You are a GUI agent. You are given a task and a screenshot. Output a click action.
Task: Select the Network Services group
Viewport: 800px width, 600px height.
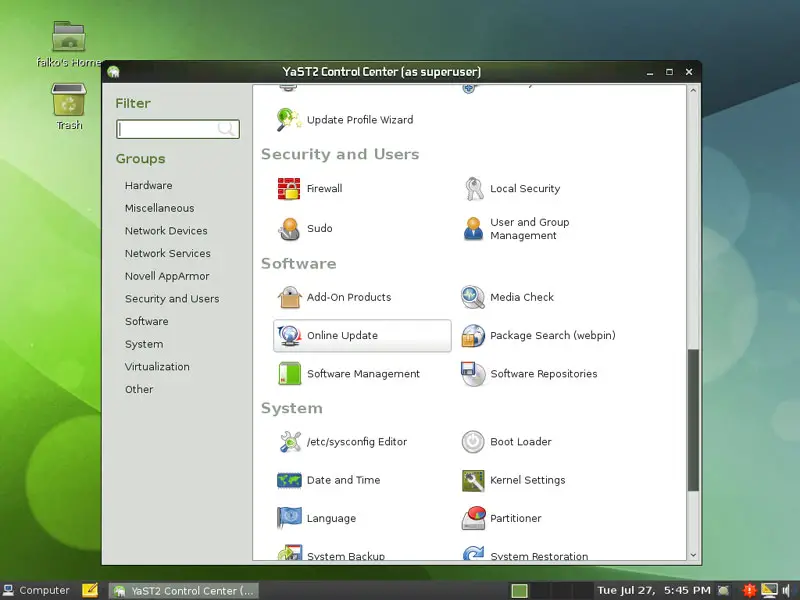coord(168,254)
